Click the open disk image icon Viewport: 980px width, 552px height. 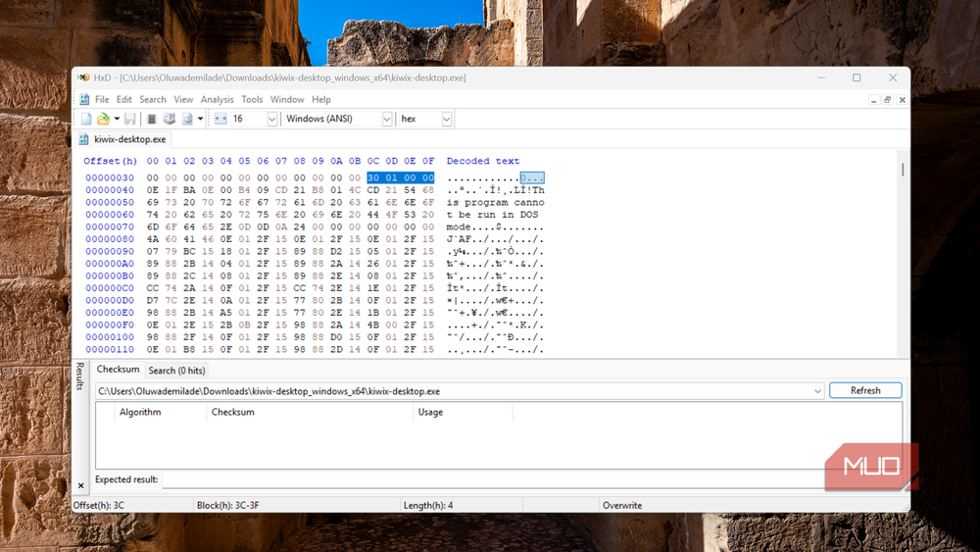click(187, 119)
